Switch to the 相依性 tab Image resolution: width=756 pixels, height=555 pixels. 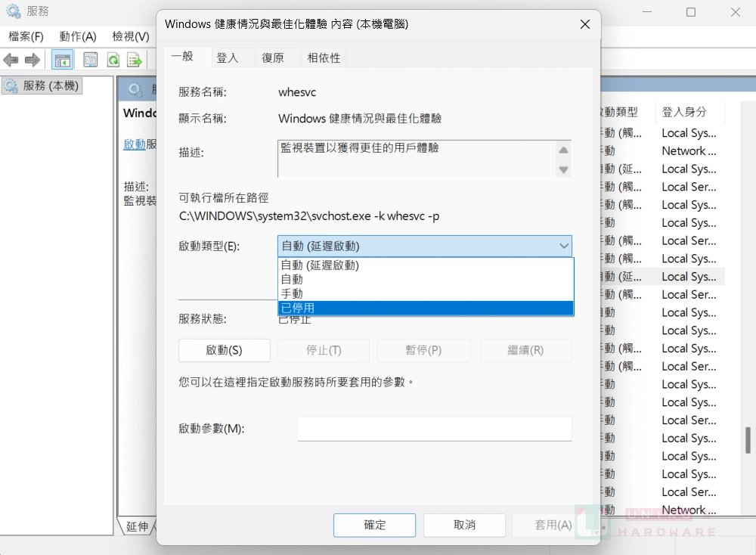point(324,58)
